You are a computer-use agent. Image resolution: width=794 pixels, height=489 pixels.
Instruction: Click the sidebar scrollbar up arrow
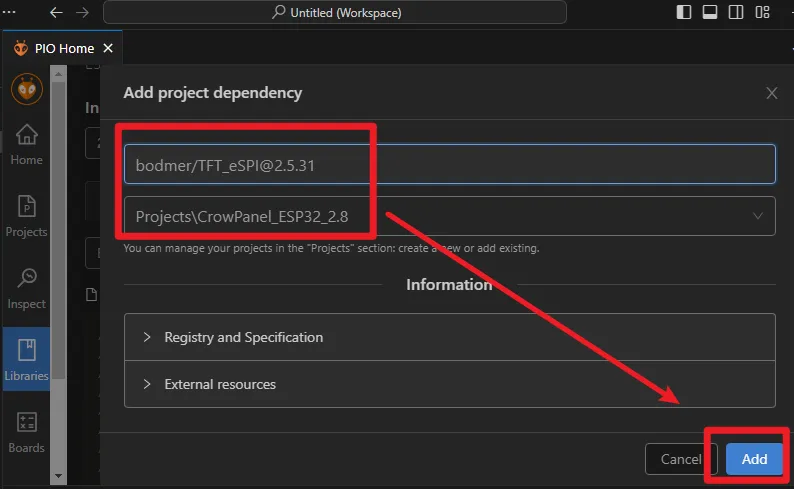coord(58,74)
